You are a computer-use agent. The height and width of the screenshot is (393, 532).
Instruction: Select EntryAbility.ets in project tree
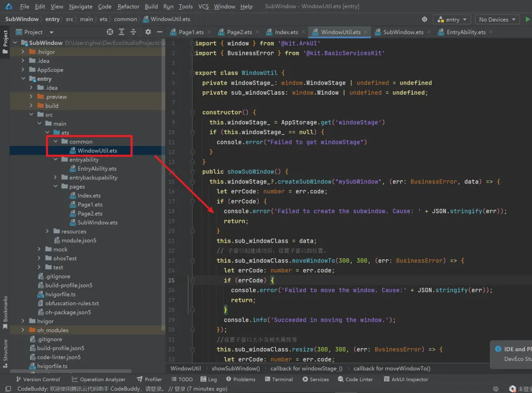click(x=97, y=169)
